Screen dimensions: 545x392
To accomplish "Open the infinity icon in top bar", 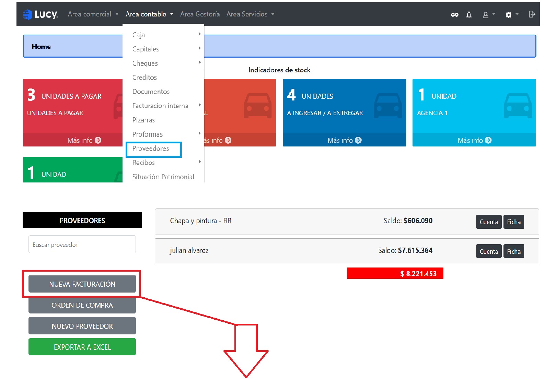I will coord(455,15).
